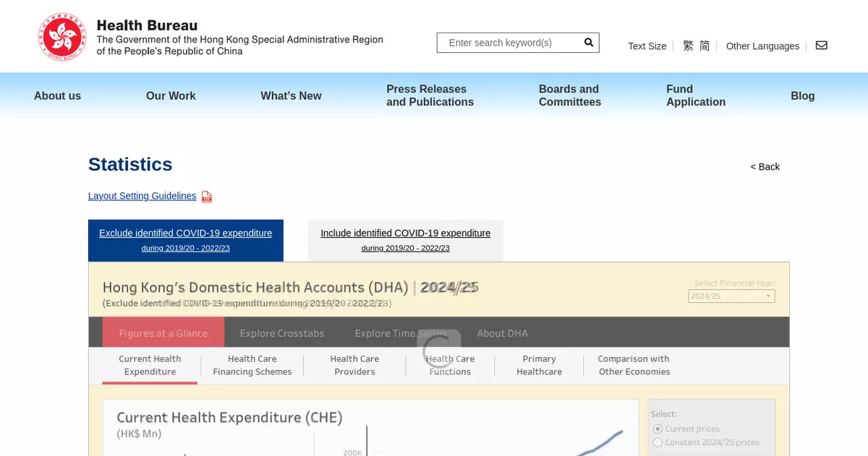Choose the Current prices radio button

point(658,429)
